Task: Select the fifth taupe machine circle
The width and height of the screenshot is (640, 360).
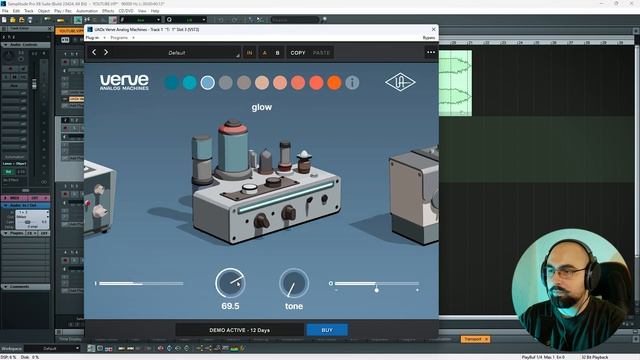Action: point(244,82)
